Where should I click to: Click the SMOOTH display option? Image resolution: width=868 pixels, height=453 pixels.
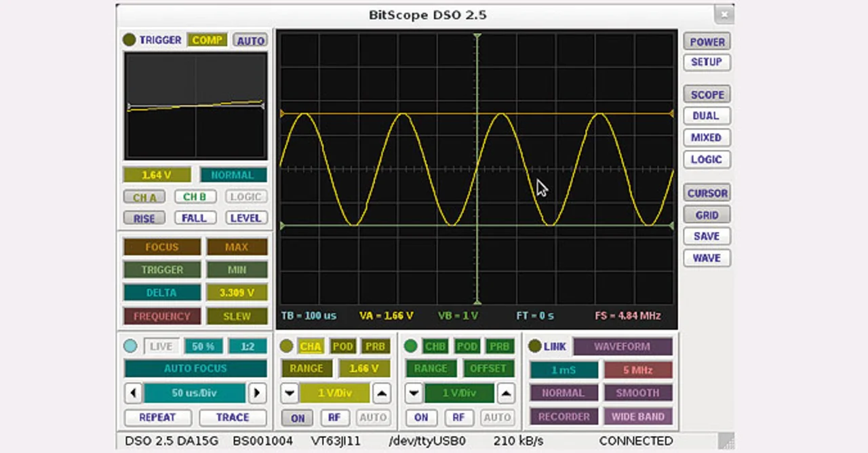[638, 393]
